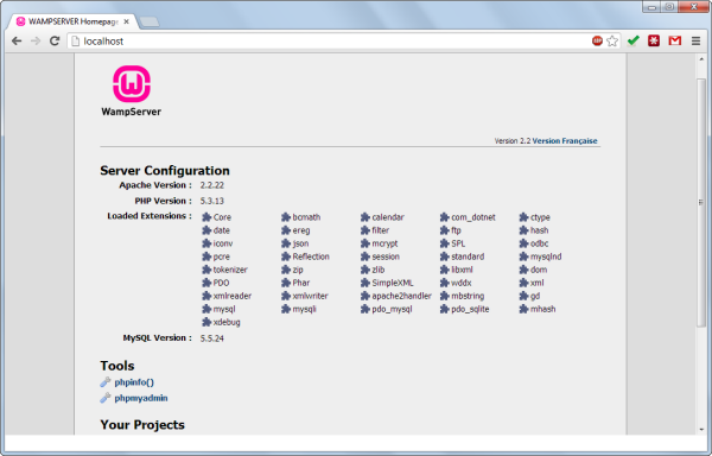Click puzzle icon next to mhash

[x=524, y=309]
